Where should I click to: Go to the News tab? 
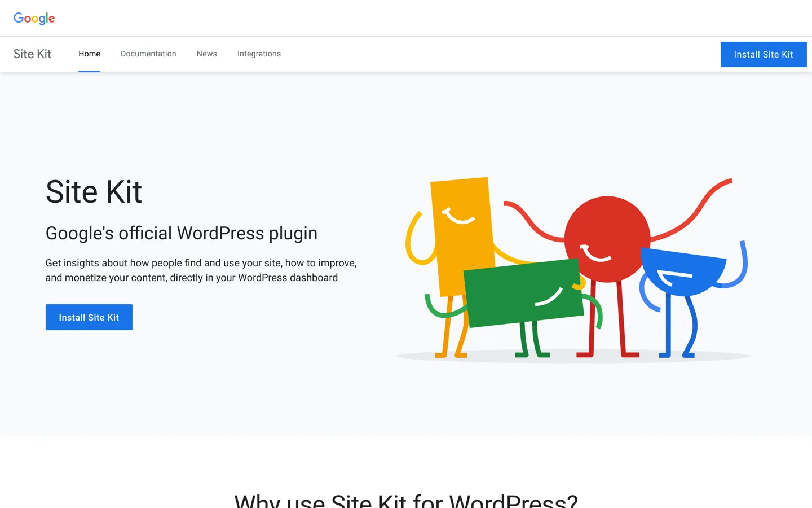[207, 54]
